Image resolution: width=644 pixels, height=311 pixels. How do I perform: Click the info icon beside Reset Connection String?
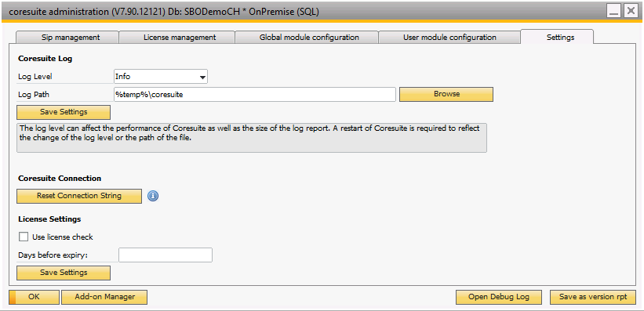[x=153, y=196]
